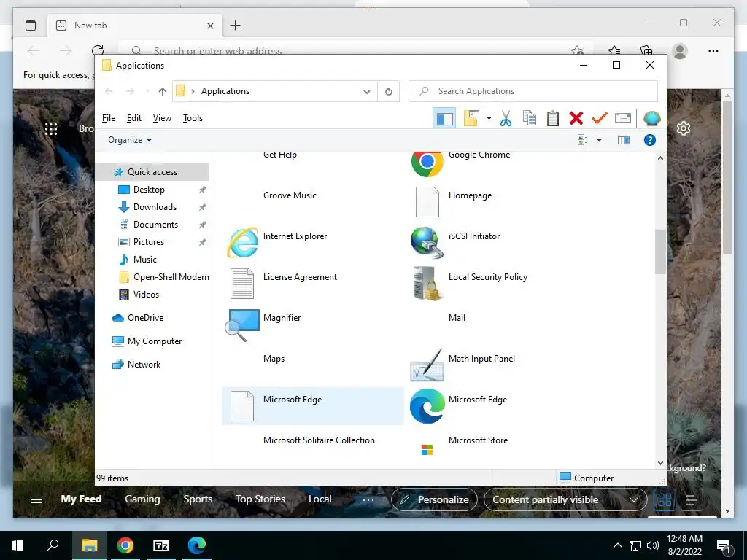
Task: Click the file list vertical scrollbar thumb
Action: [660, 252]
